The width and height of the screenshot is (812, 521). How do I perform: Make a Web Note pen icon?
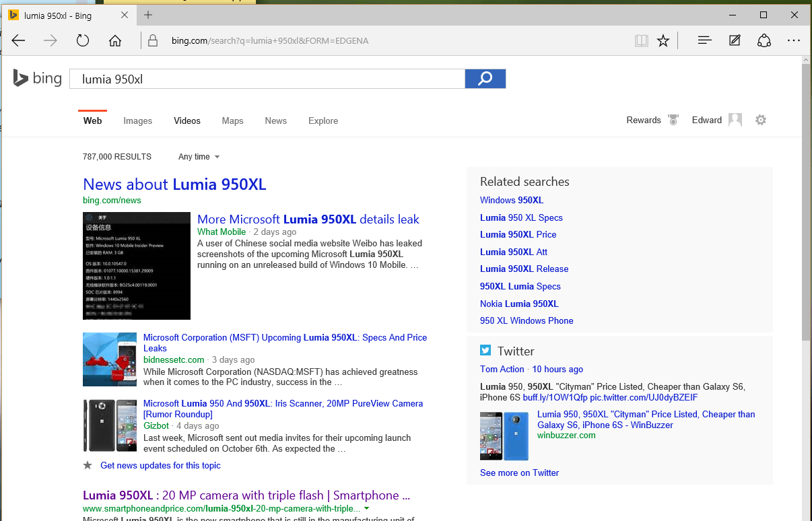[x=735, y=41]
